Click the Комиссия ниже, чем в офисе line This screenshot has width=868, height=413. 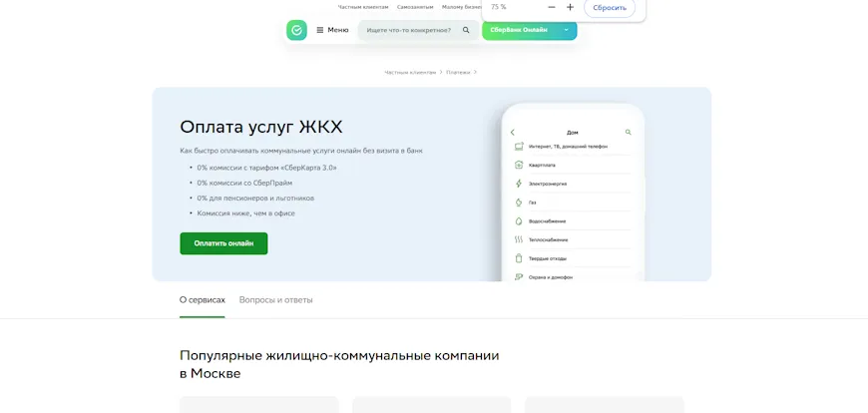click(x=245, y=213)
